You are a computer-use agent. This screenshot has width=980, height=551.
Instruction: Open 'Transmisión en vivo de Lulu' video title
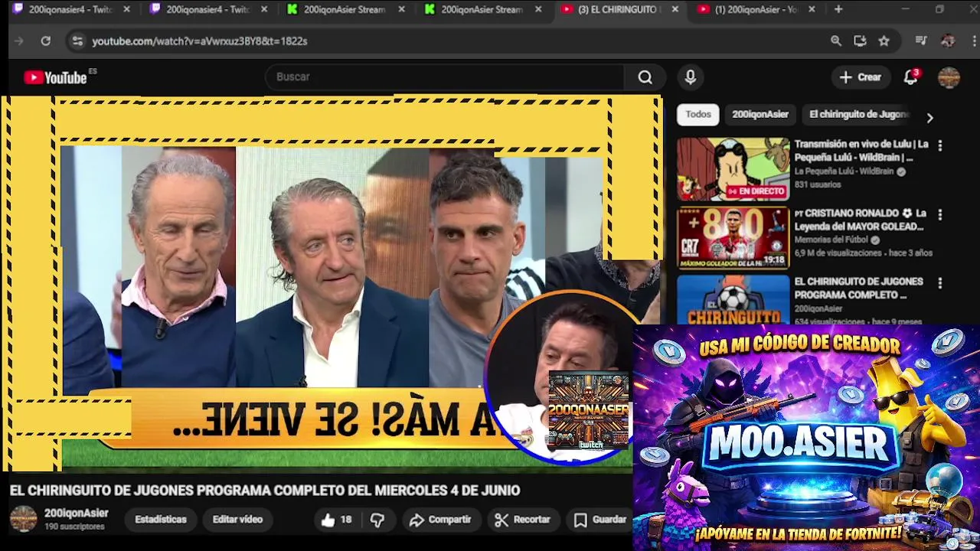pos(861,151)
